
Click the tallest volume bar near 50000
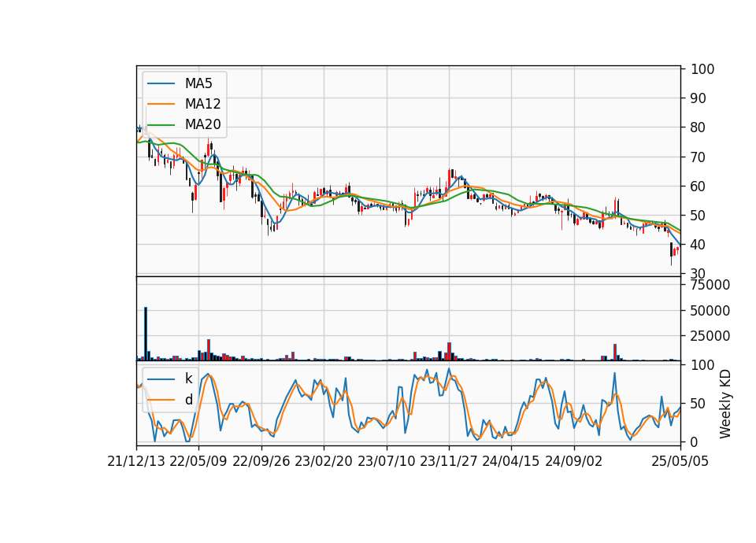tap(146, 334)
